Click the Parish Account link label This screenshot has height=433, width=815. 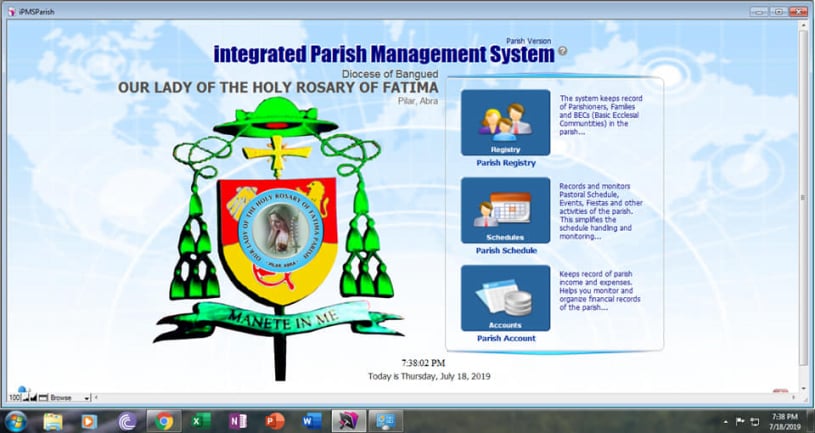[506, 338]
